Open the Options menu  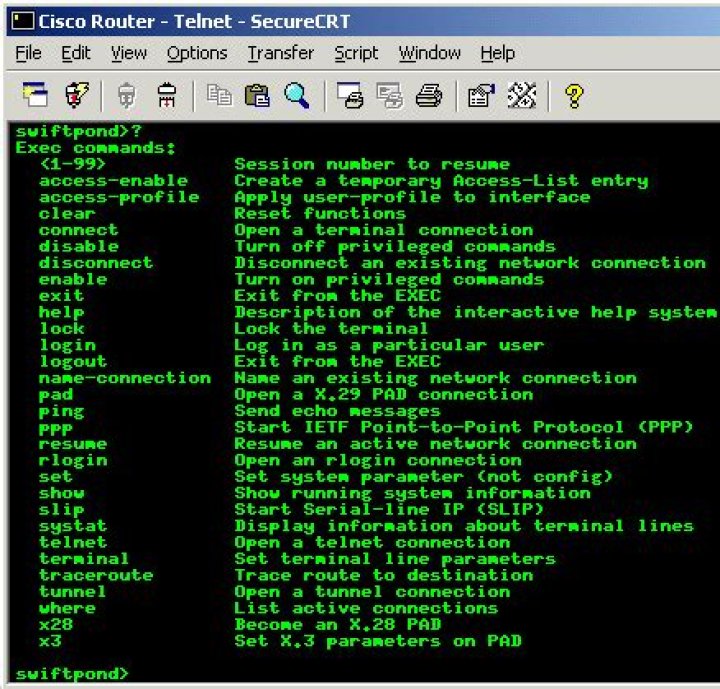(x=196, y=53)
